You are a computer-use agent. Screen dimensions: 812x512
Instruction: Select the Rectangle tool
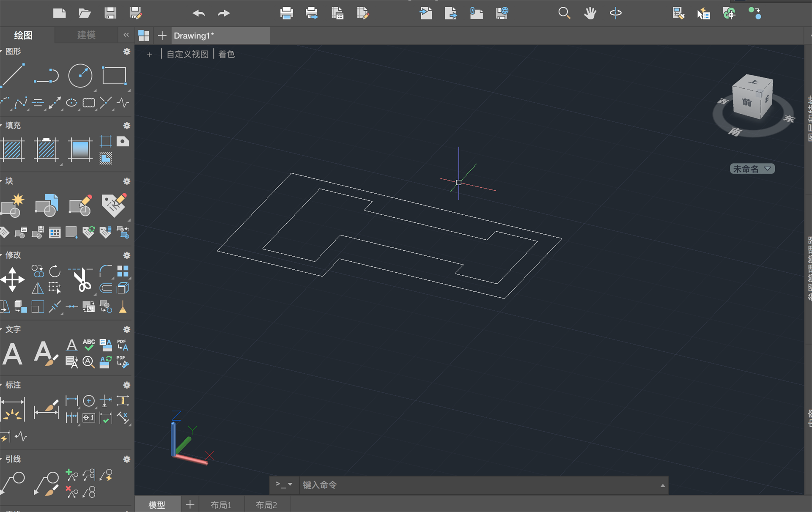click(114, 76)
